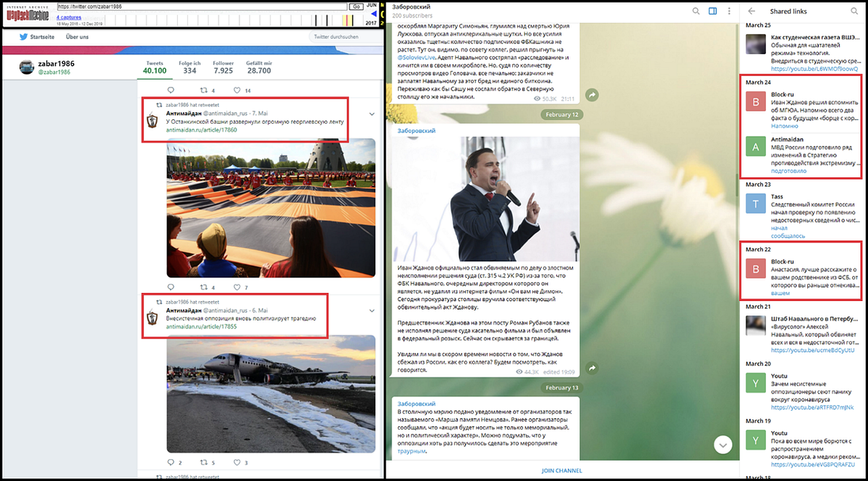Forward the message with 50.3K views
868x481 pixels.
pos(591,95)
